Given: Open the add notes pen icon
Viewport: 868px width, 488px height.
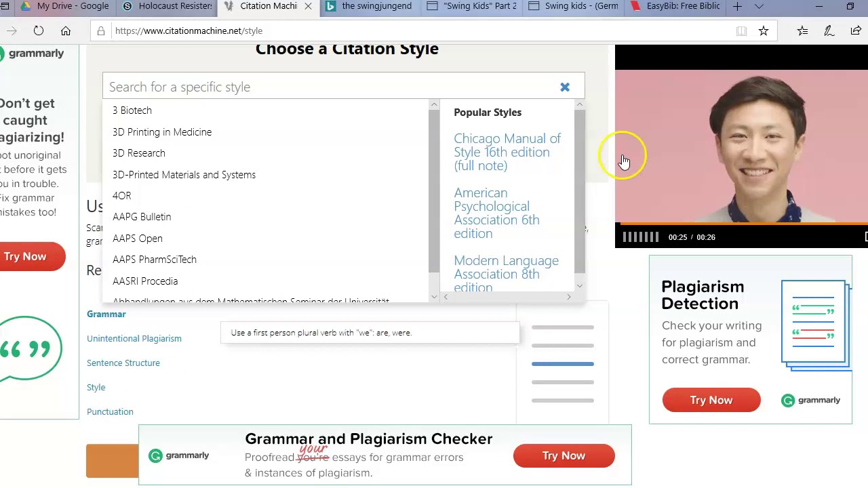Looking at the screenshot, I should 829,30.
